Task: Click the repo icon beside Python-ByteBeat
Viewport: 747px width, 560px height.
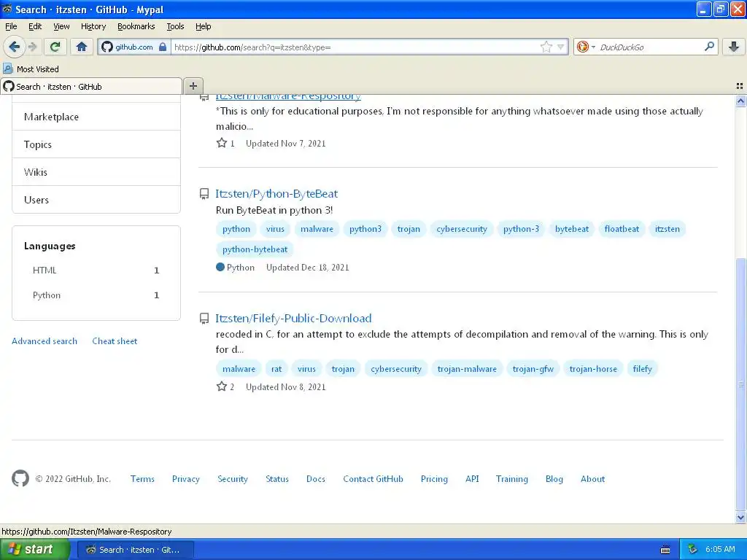Action: point(204,194)
